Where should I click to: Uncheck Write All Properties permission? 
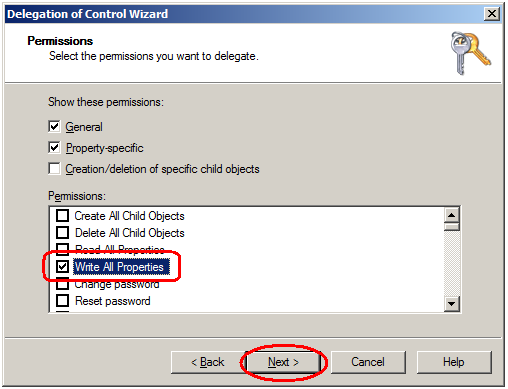[x=62, y=267]
